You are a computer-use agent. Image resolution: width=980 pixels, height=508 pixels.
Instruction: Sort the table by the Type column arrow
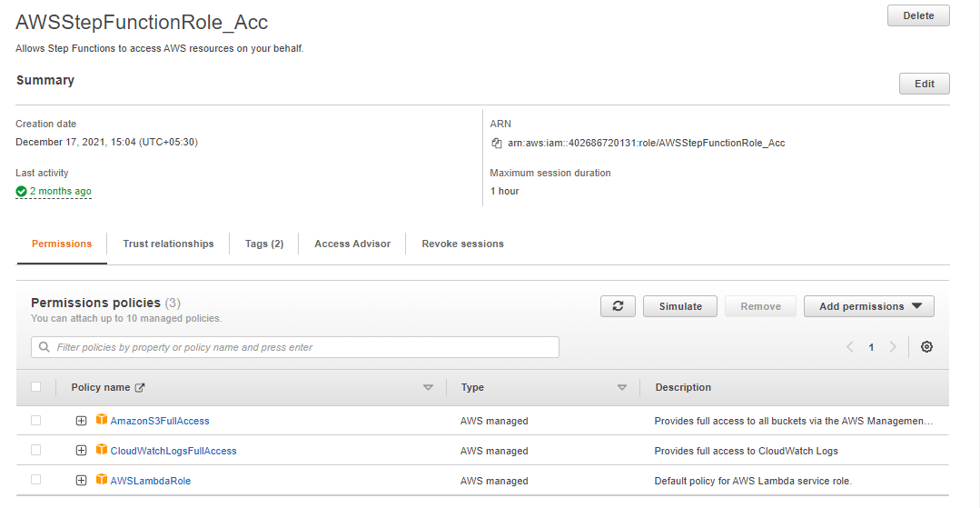[x=622, y=387]
